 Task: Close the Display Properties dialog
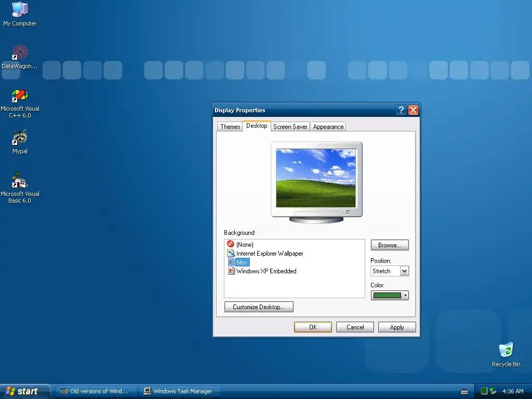tap(413, 110)
